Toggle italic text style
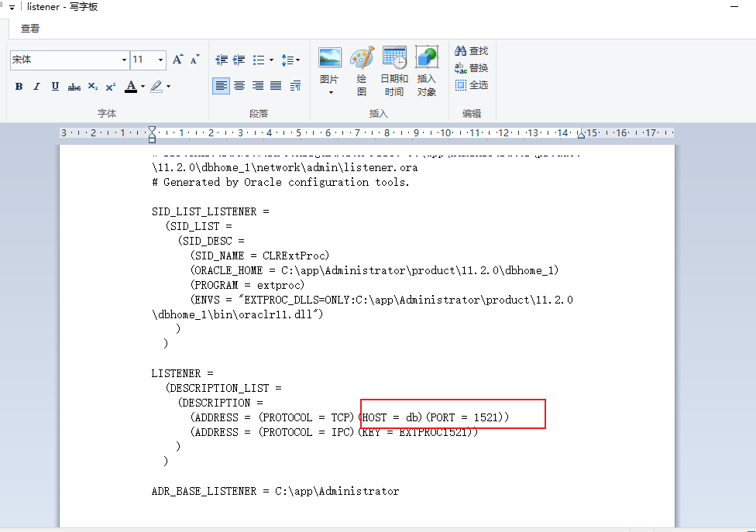 click(36, 87)
